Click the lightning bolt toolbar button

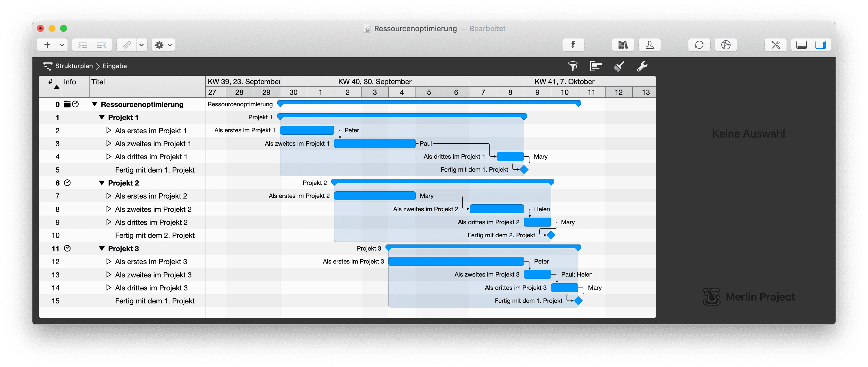coord(573,45)
